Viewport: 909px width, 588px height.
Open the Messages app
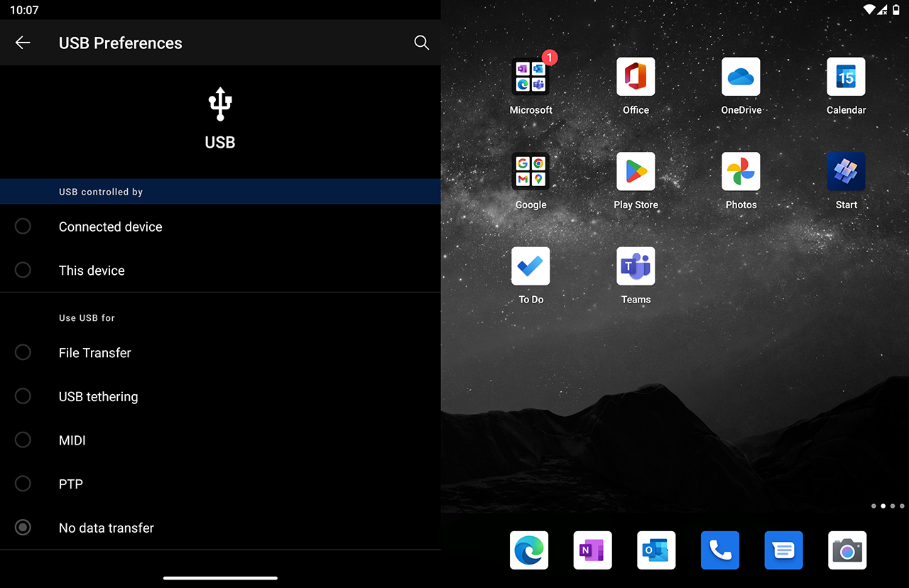click(x=784, y=550)
